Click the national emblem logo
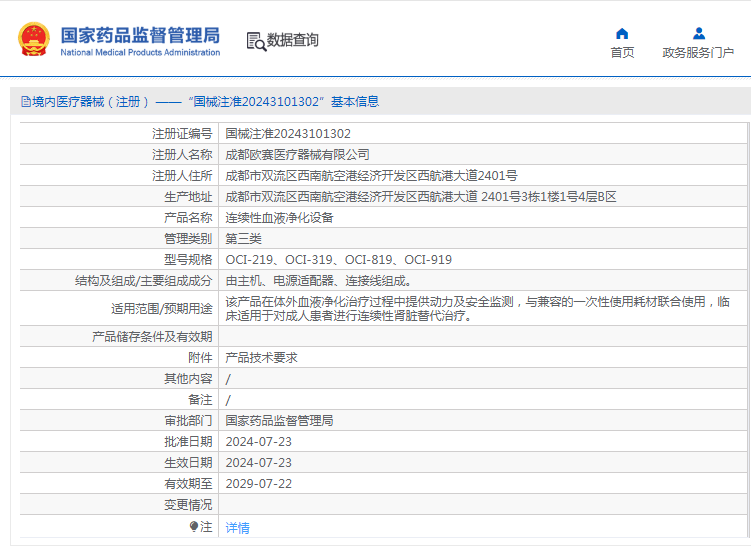751x554 pixels. (x=34, y=40)
